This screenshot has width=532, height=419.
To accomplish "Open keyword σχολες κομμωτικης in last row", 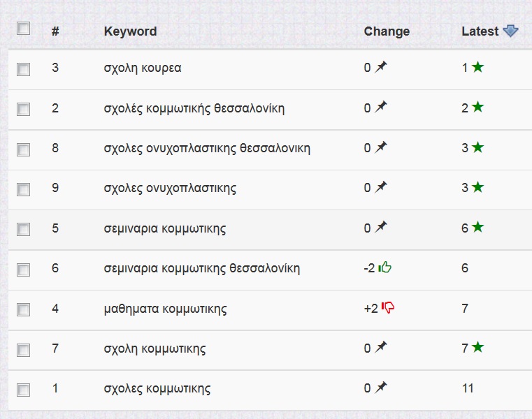I will [157, 388].
